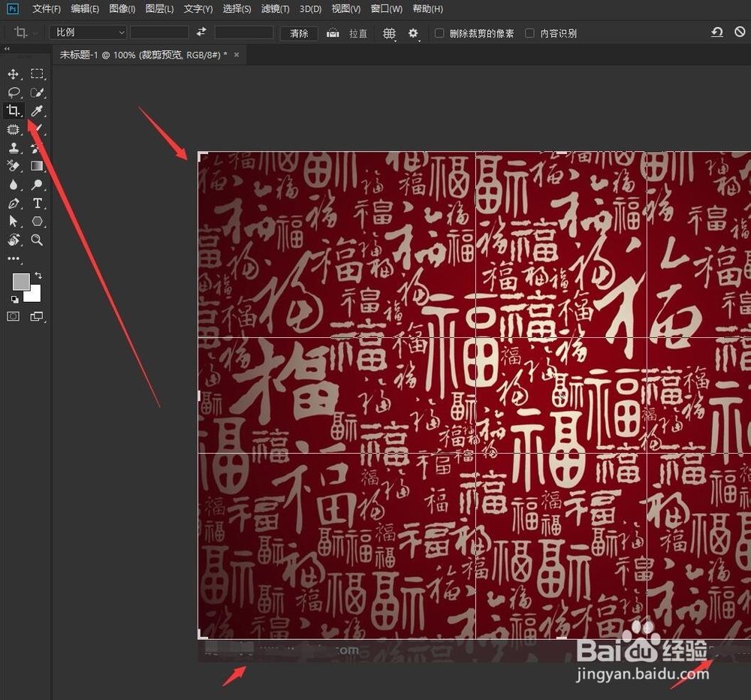Open the 滤镜(T) menu

pyautogui.click(x=275, y=8)
